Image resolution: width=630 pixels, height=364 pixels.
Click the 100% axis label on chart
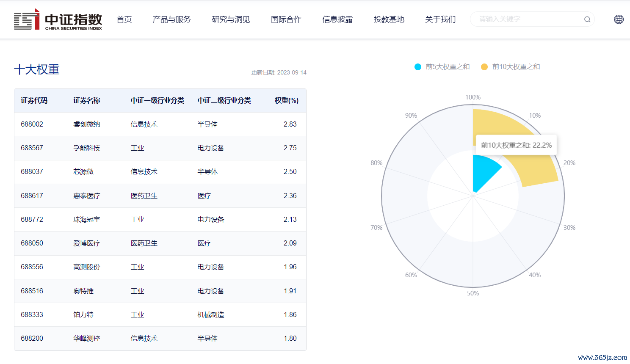[x=473, y=97]
